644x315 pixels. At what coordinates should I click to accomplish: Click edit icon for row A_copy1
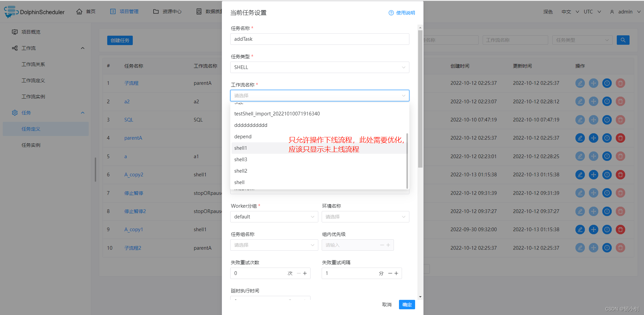580,230
